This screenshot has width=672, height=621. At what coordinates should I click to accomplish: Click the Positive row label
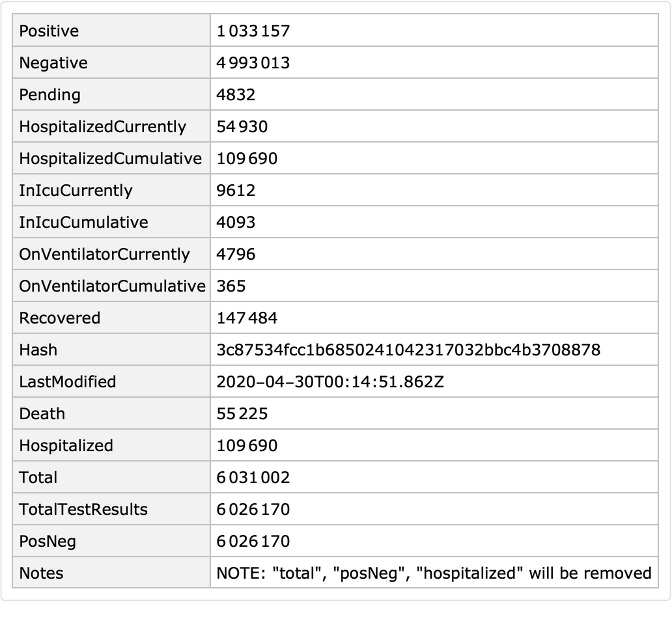click(48, 31)
